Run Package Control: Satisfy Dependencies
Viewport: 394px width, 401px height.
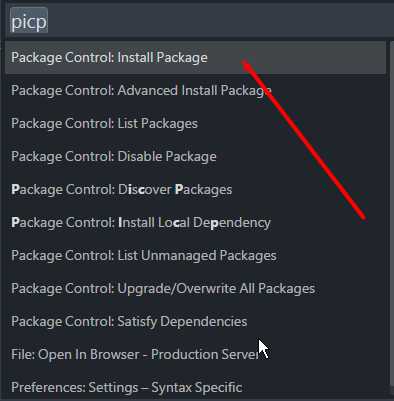point(195,321)
